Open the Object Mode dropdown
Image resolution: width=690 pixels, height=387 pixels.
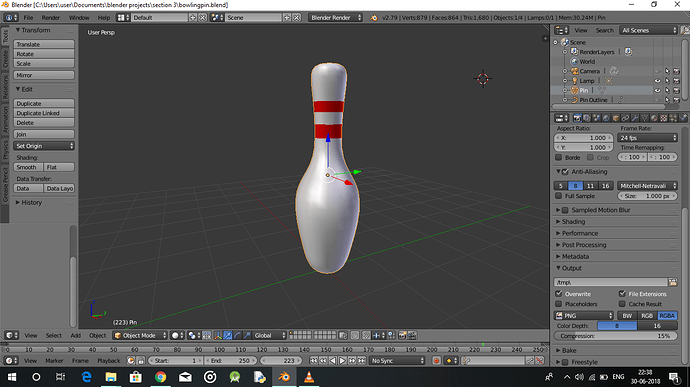point(140,335)
